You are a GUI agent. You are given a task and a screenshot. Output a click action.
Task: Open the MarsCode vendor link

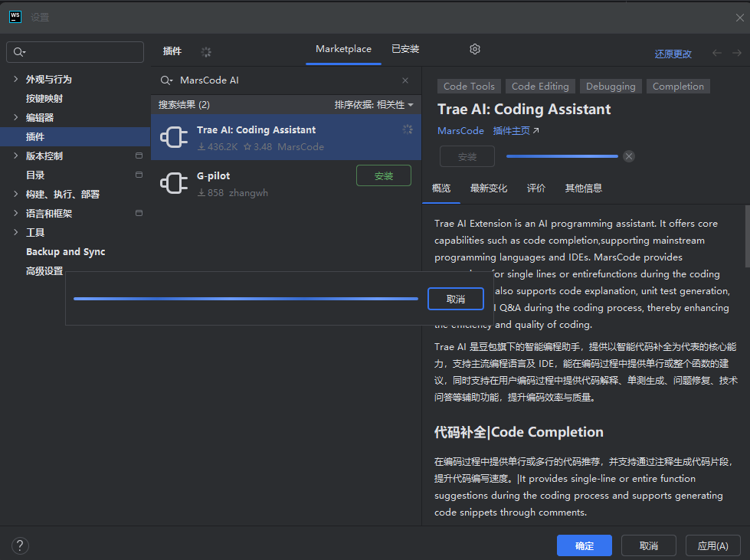point(460,130)
